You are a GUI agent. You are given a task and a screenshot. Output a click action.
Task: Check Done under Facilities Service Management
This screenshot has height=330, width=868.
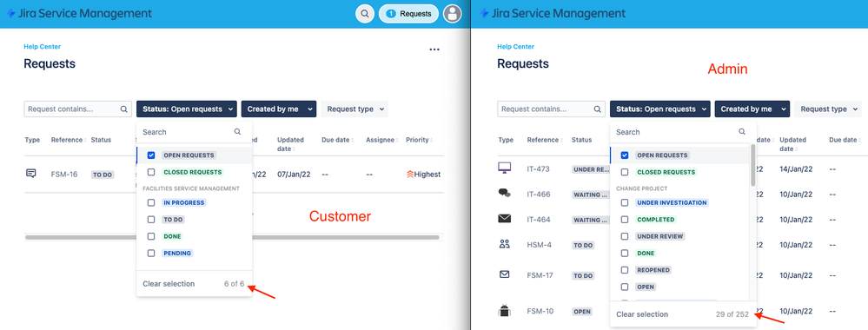tap(151, 236)
